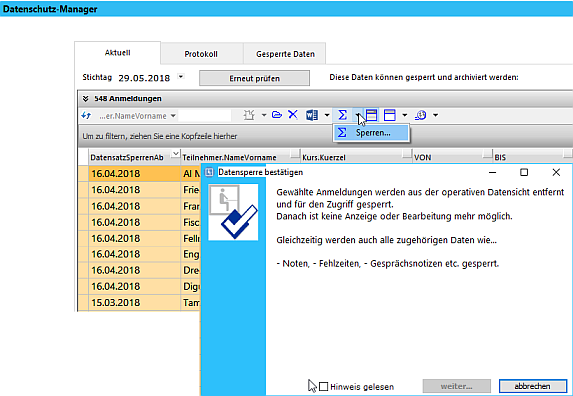Close the Datensperre bestätigen dialog
This screenshot has width=573, height=396.
pos(556,172)
